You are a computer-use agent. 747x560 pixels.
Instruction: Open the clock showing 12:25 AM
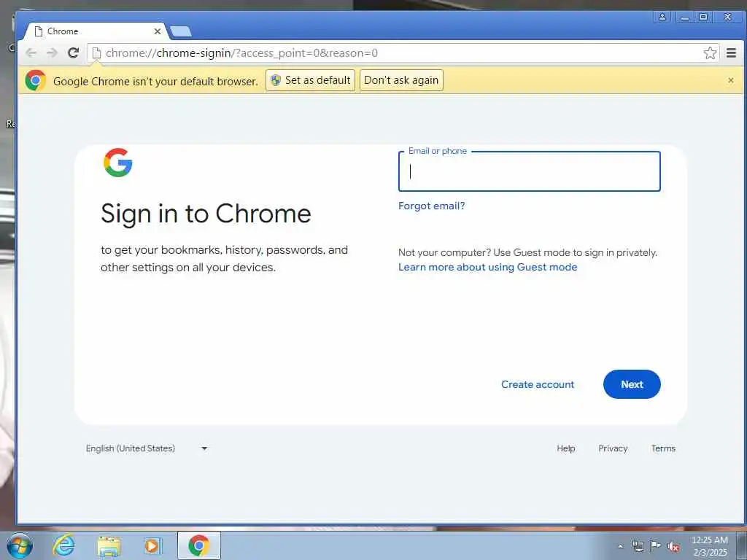pos(710,546)
